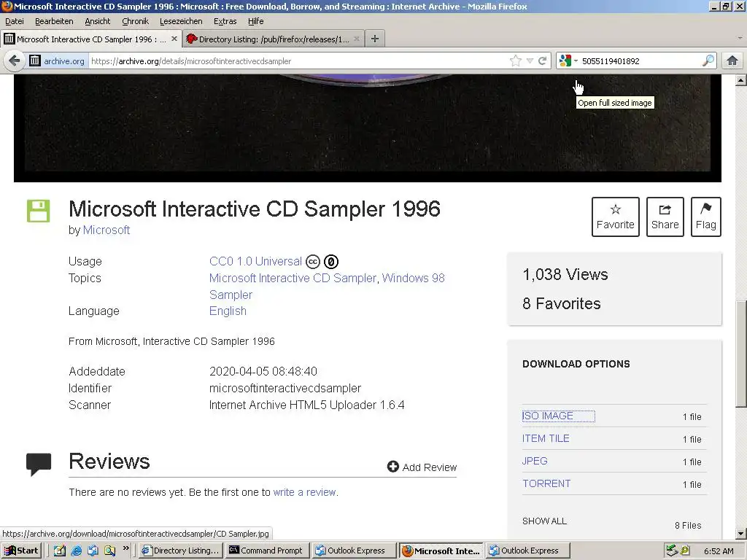Download the ISO IMAGE file

tap(548, 416)
